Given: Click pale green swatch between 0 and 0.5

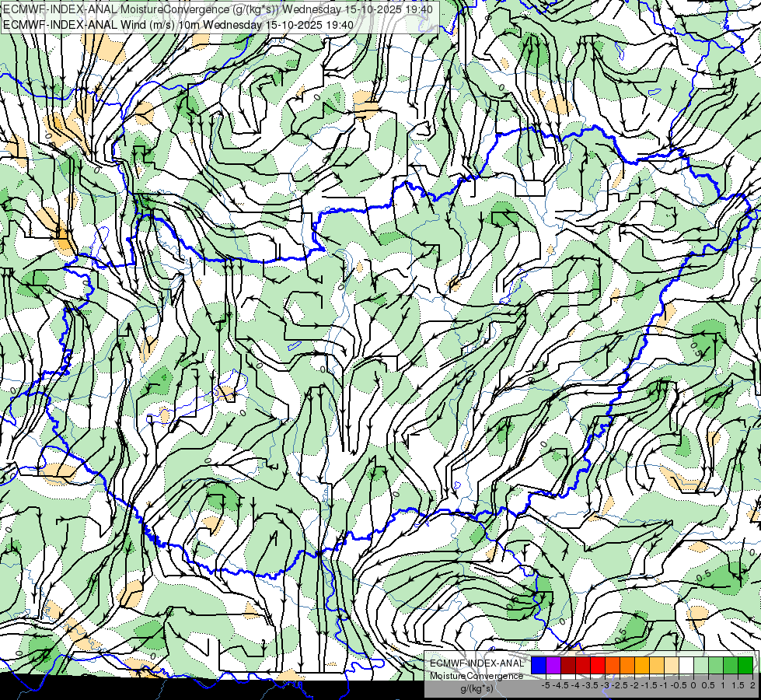Looking at the screenshot, I should point(701,665).
